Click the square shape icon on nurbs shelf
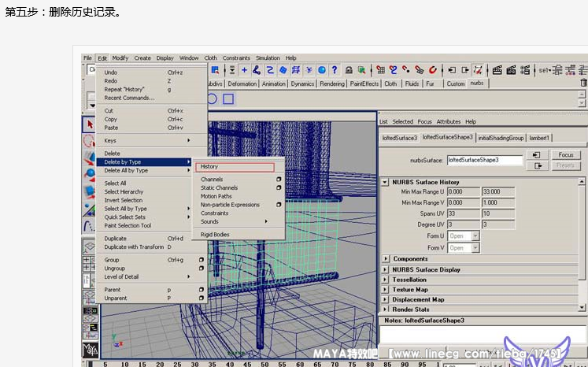Image resolution: width=588 pixels, height=367 pixels. [x=227, y=99]
